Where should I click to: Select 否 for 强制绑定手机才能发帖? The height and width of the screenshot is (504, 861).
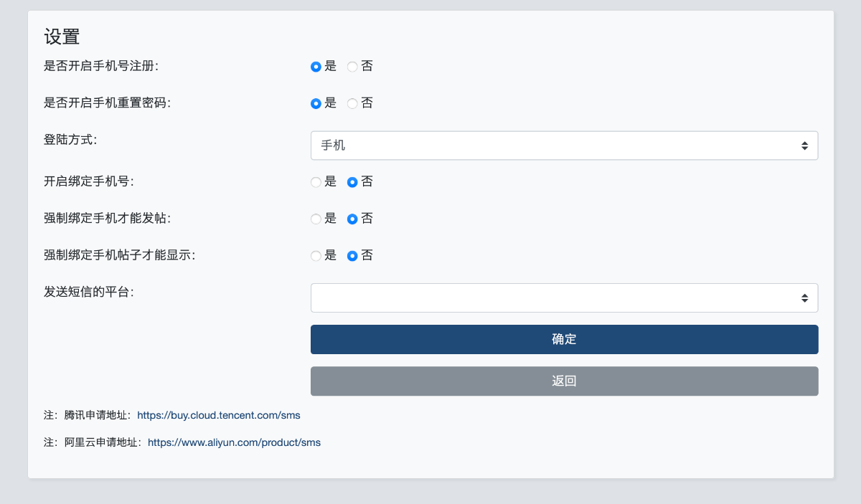(352, 219)
